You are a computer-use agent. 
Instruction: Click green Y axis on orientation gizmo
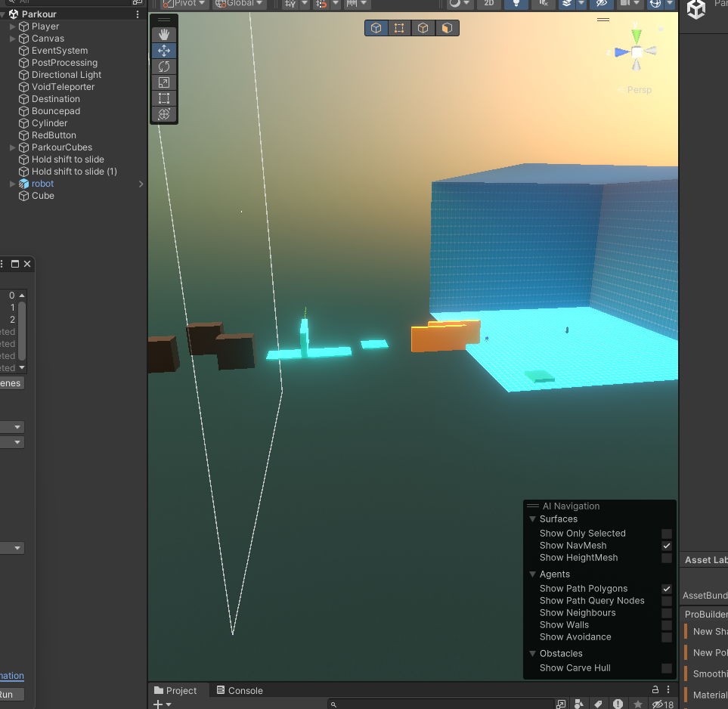(637, 36)
